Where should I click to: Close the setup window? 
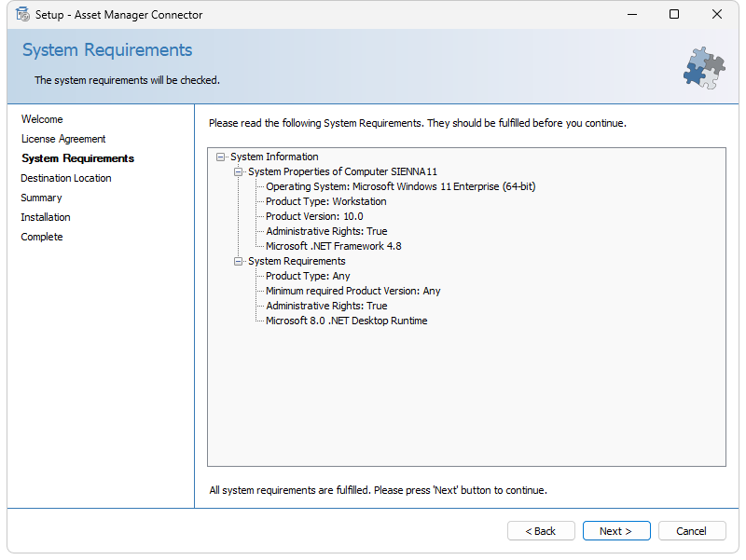pos(717,14)
